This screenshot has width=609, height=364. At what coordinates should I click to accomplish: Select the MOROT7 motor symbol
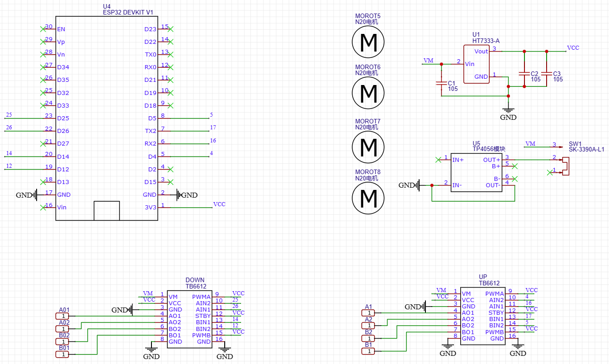(x=368, y=147)
